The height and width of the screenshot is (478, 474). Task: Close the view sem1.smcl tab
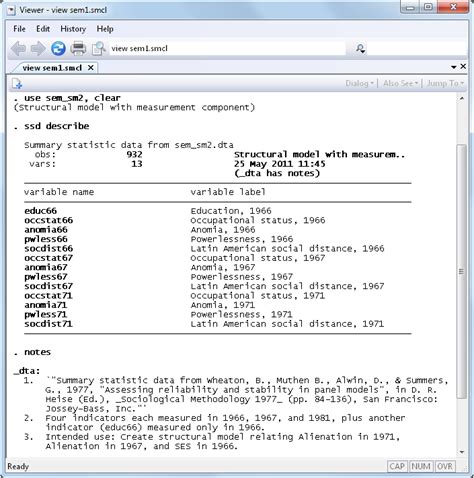coord(90,68)
